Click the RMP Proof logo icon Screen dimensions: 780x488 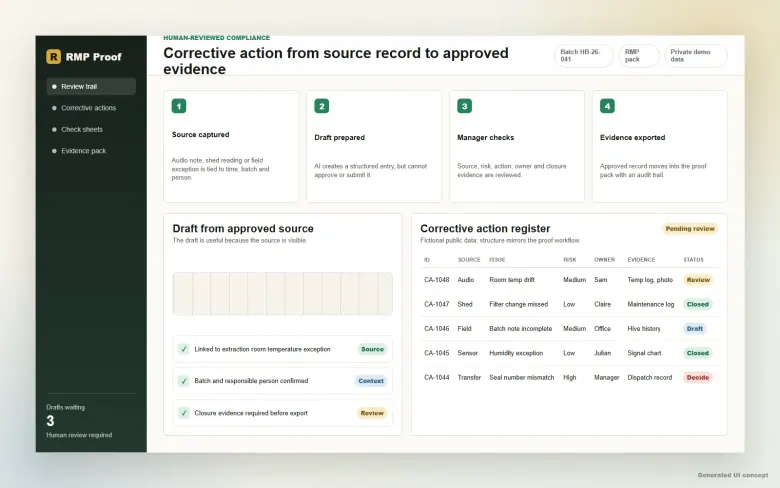53,57
